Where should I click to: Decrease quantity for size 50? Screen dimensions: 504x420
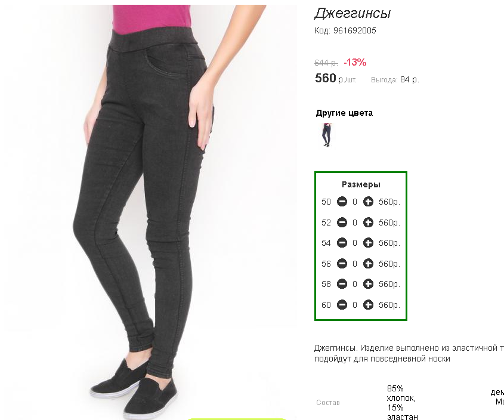(342, 202)
